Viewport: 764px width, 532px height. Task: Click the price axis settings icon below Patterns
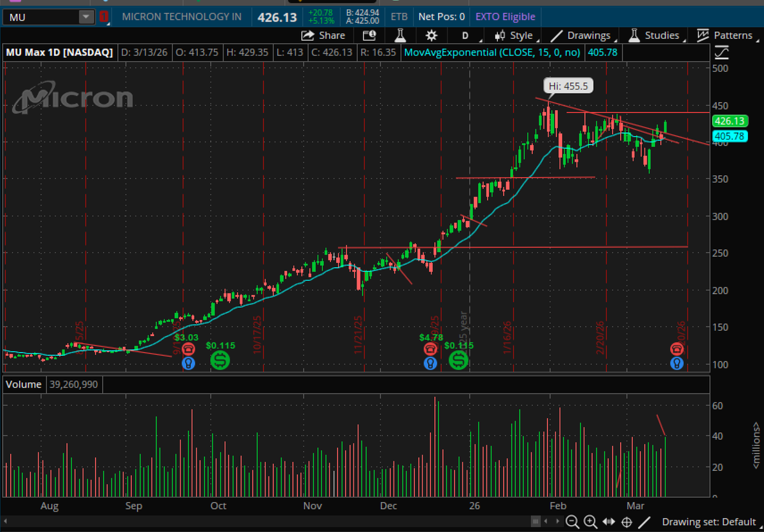click(722, 52)
